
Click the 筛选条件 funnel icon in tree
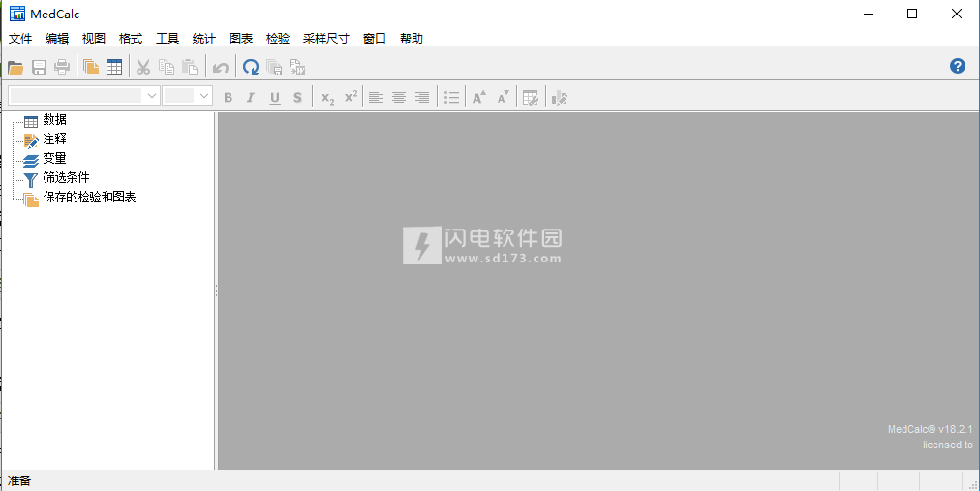(x=31, y=180)
